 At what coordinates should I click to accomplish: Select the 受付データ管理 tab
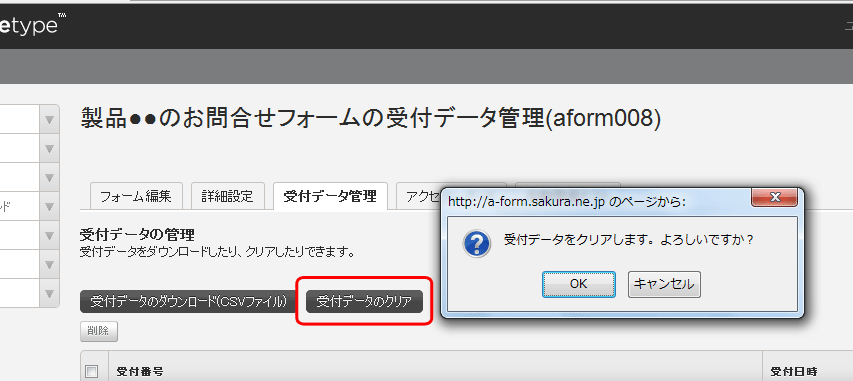(330, 196)
